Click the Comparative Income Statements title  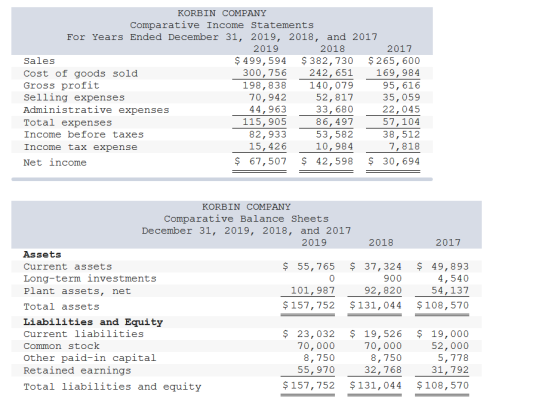222,25
